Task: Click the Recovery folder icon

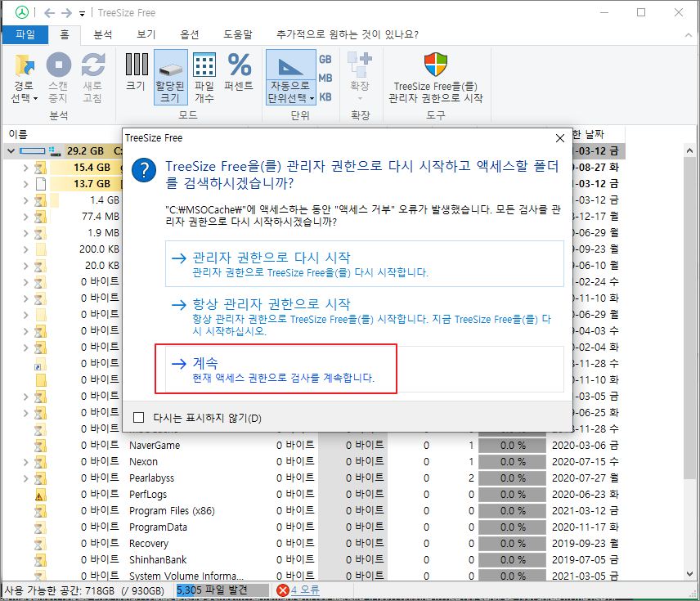Action: tap(41, 544)
